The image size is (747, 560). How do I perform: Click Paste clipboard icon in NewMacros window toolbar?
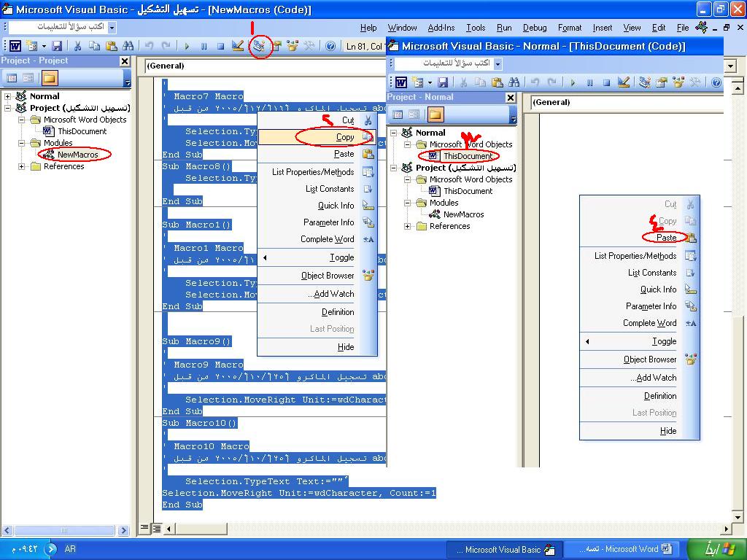click(x=112, y=46)
